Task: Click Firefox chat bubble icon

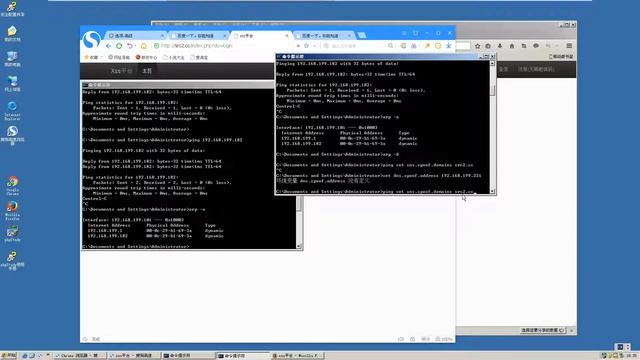Action: (536, 46)
